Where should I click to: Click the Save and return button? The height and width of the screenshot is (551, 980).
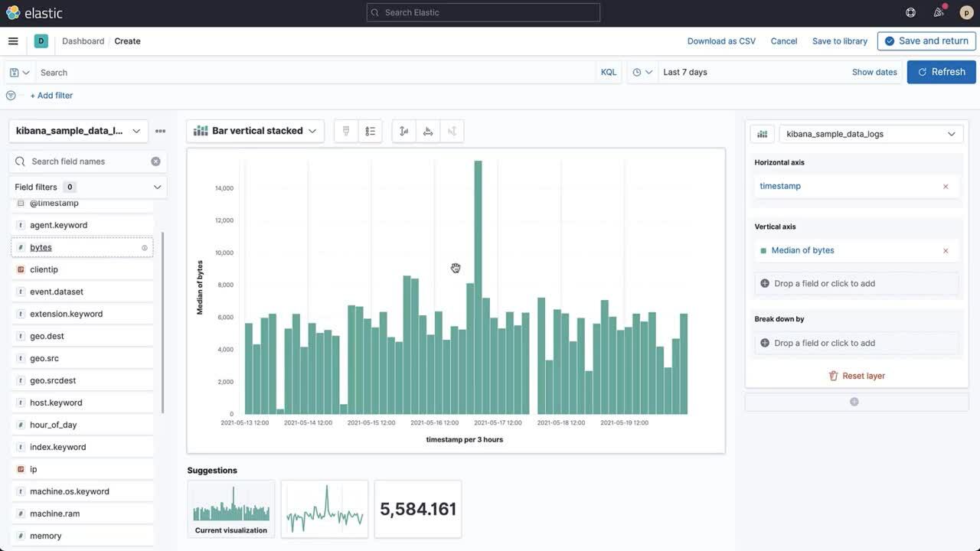click(x=926, y=41)
